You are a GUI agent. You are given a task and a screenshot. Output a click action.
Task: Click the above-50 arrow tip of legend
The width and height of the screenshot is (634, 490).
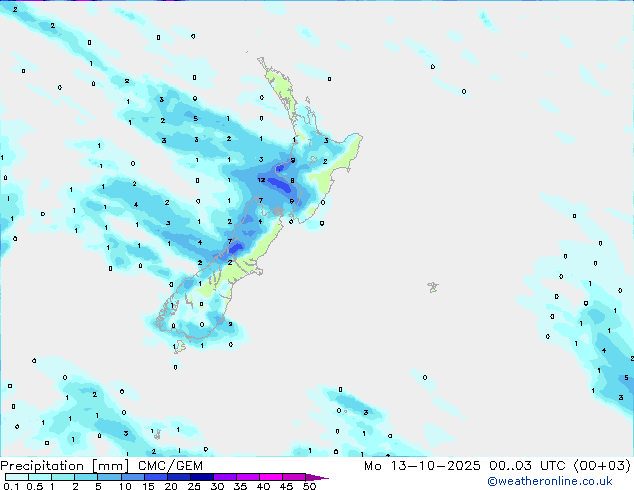pos(317,477)
